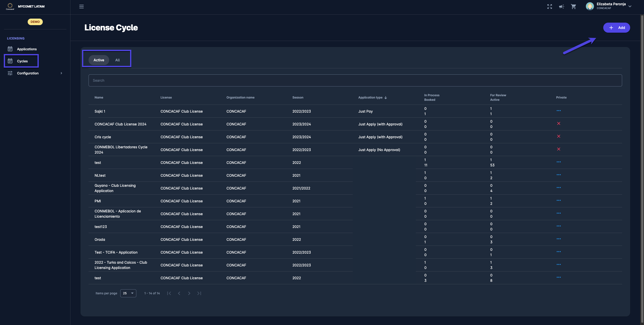Click the fullscreen expand icon
Screen dimensions: 644x325
click(549, 7)
